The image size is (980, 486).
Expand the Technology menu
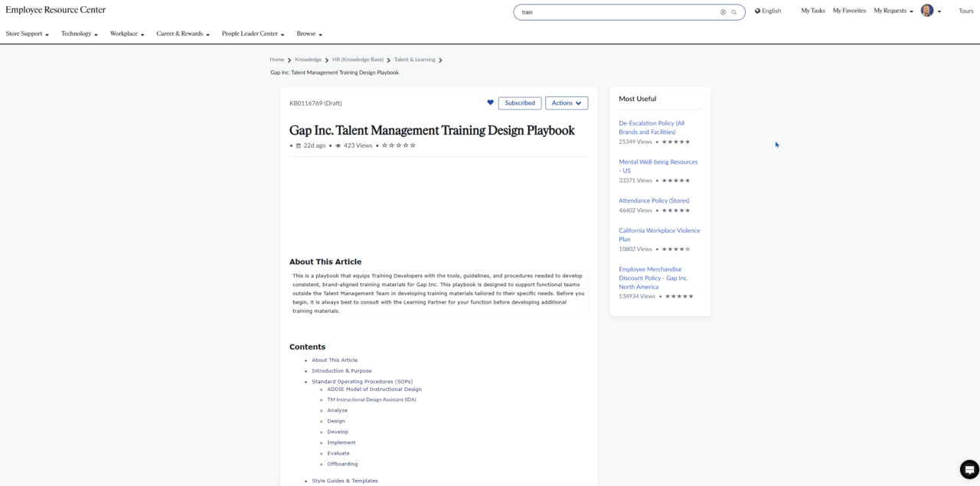point(80,34)
